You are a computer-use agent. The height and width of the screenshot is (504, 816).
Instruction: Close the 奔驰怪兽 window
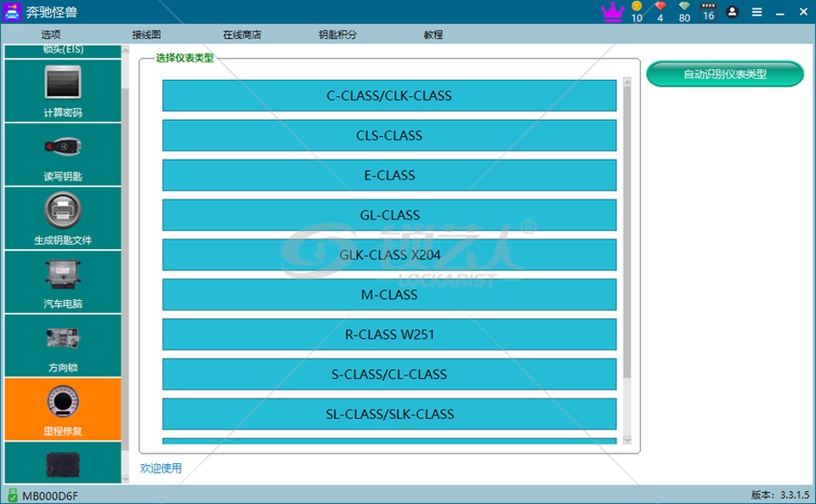(803, 12)
